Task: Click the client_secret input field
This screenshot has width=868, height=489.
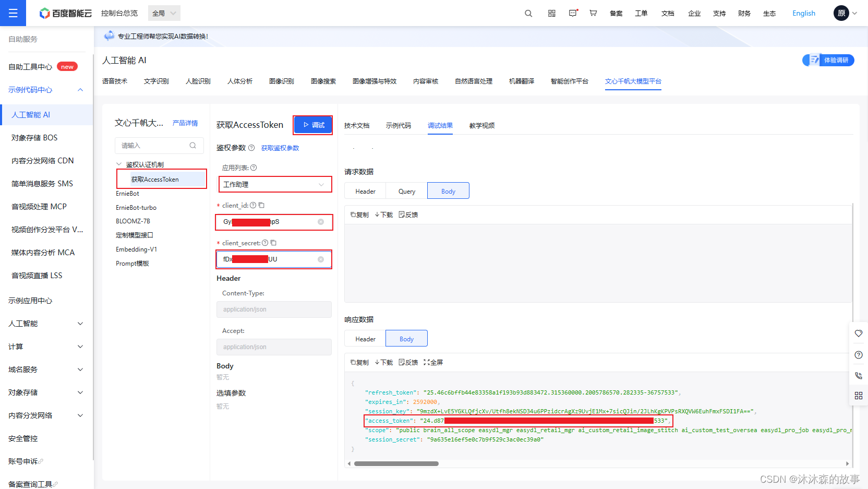Action: tap(274, 259)
